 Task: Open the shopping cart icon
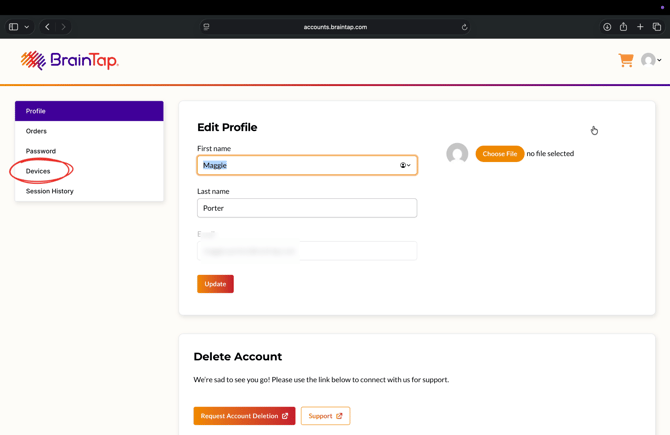point(626,60)
